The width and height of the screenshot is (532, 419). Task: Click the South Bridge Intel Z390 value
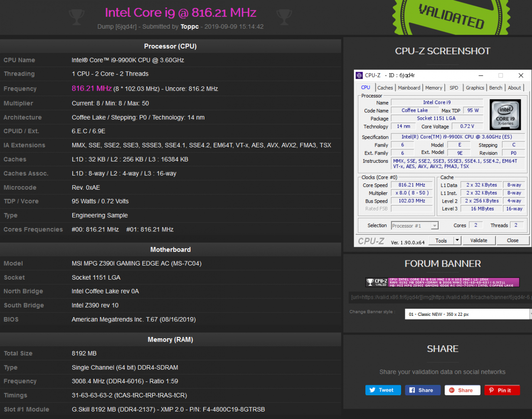95,305
